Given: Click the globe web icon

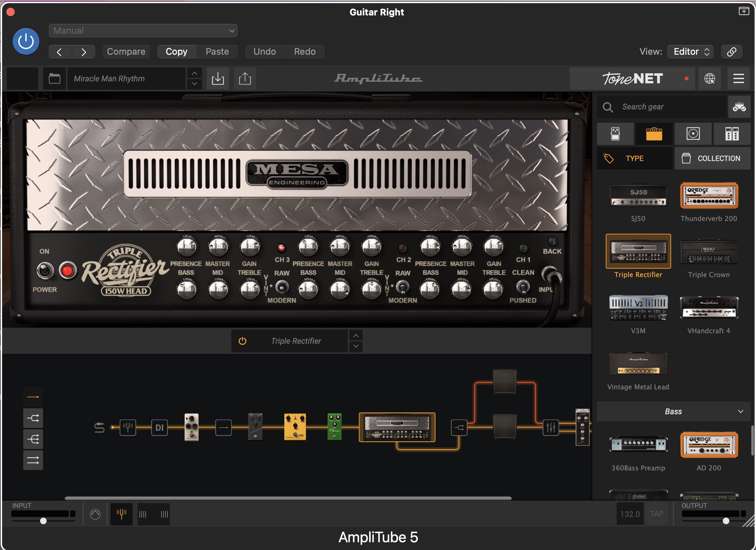Looking at the screenshot, I should [709, 79].
